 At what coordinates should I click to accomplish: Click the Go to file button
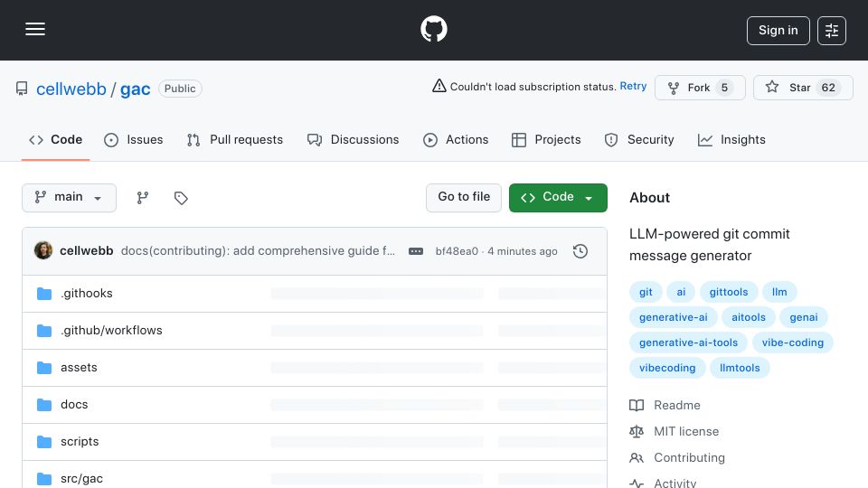pos(464,198)
